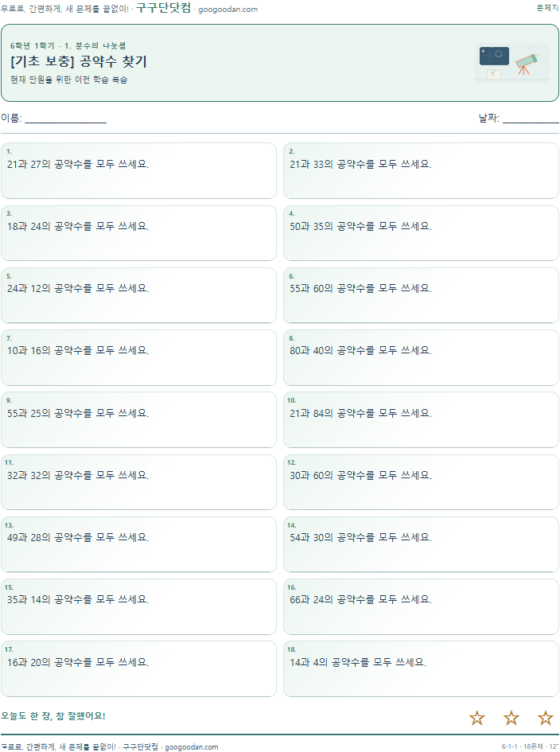The width and height of the screenshot is (560, 752).
Task: Click the '6학년 1학기 · 1. 분수의 나눗셈' subtitle
Action: point(68,45)
